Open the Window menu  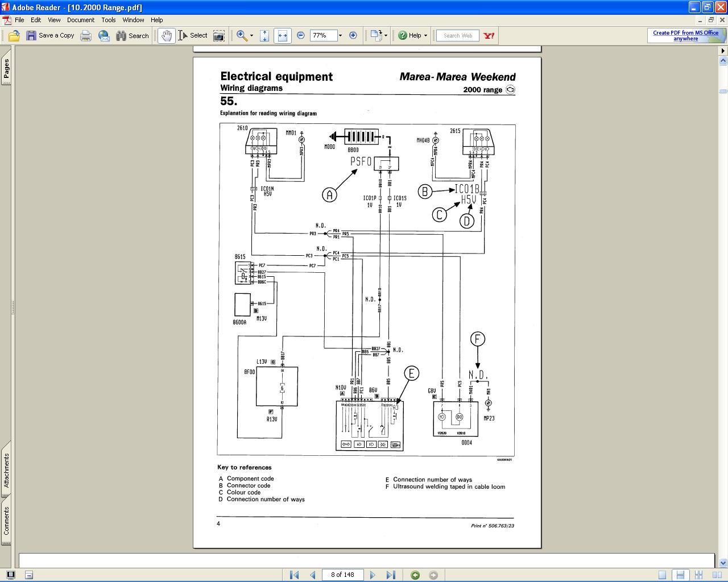(x=133, y=19)
